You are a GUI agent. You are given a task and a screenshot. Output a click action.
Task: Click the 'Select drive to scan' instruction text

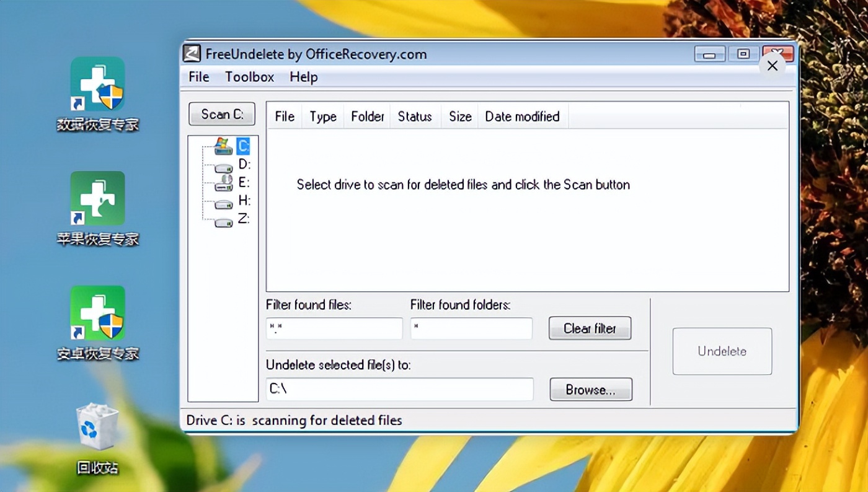click(x=463, y=185)
